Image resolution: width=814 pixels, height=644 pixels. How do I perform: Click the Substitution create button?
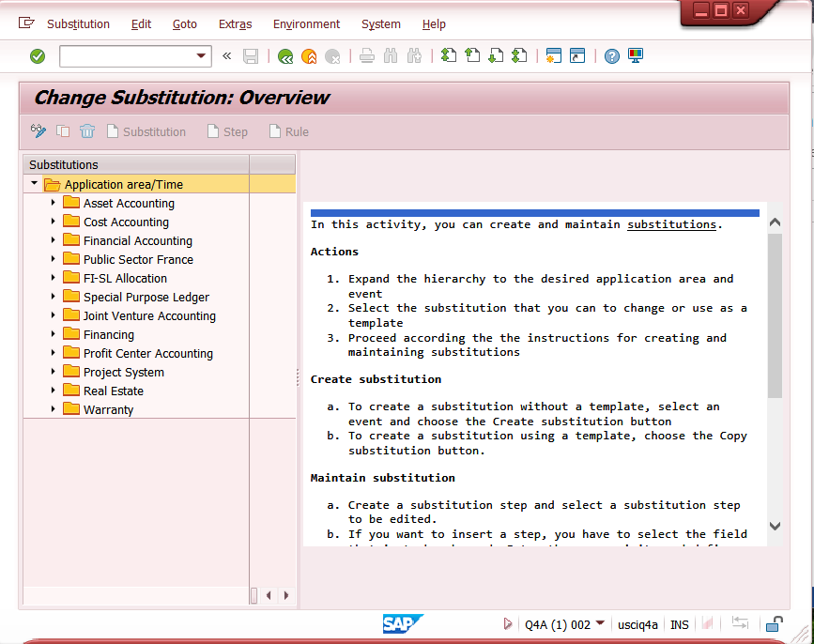[x=146, y=131]
